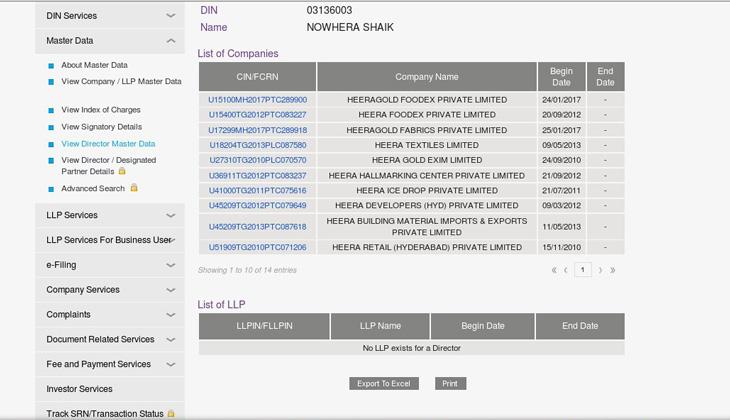The image size is (730, 420).
Task: Open CIN U15400TG2012PTC083227 link
Action: coord(257,115)
